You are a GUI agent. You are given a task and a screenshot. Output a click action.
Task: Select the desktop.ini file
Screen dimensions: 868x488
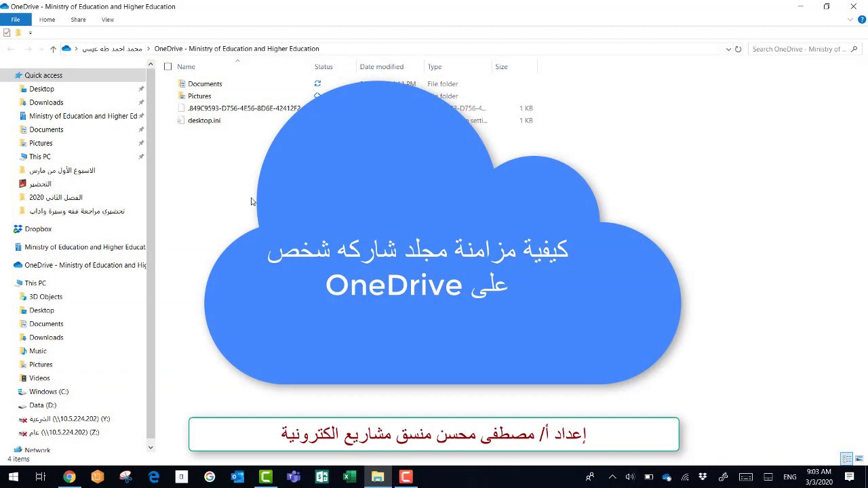tap(204, 121)
